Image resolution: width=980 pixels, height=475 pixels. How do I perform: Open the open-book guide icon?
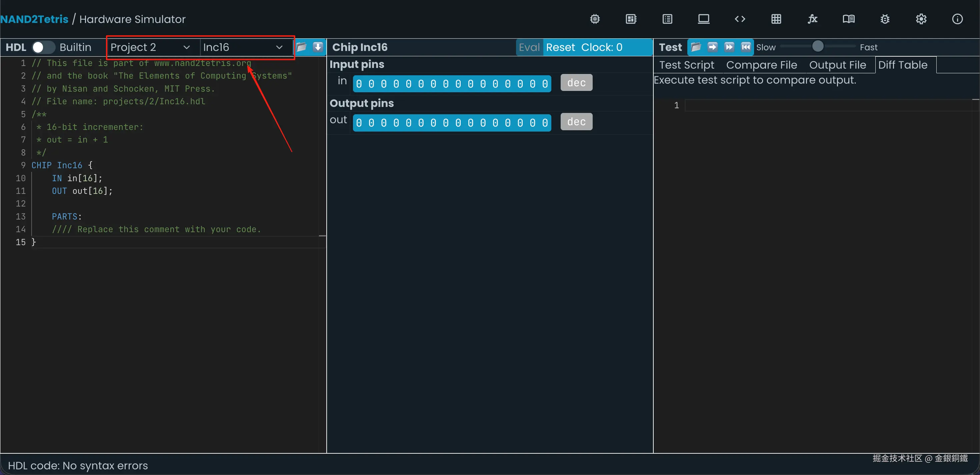click(848, 19)
